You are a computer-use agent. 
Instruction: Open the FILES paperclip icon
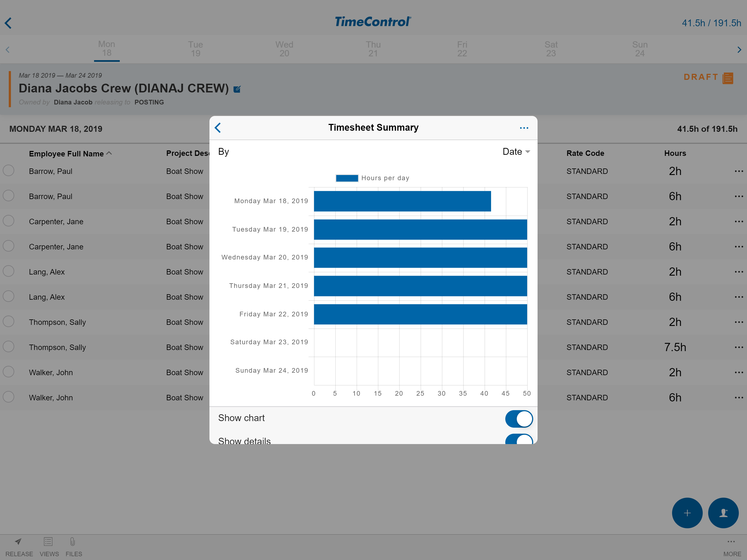pos(73,542)
